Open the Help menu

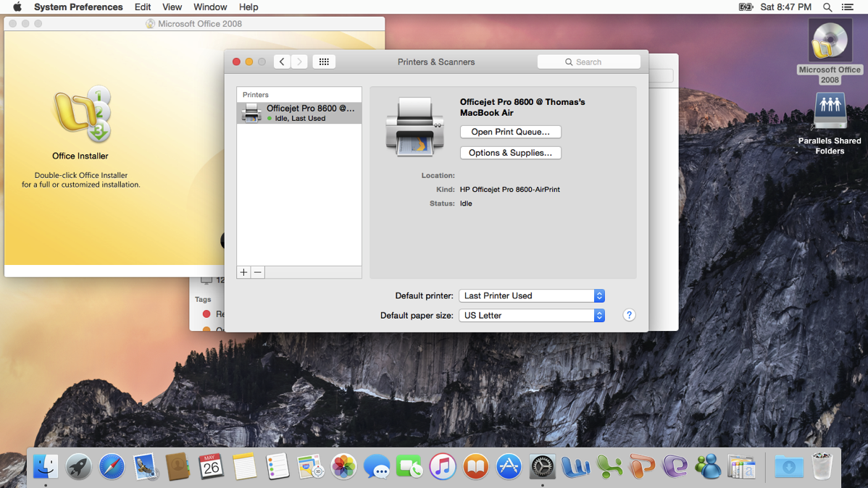pos(249,7)
